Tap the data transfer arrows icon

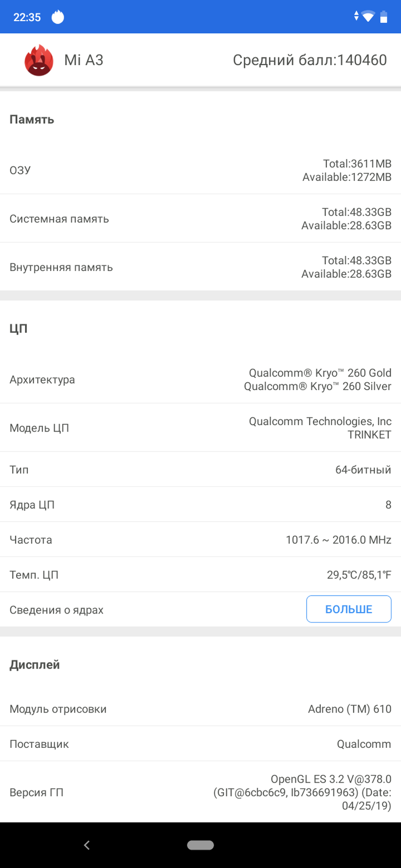pyautogui.click(x=356, y=16)
